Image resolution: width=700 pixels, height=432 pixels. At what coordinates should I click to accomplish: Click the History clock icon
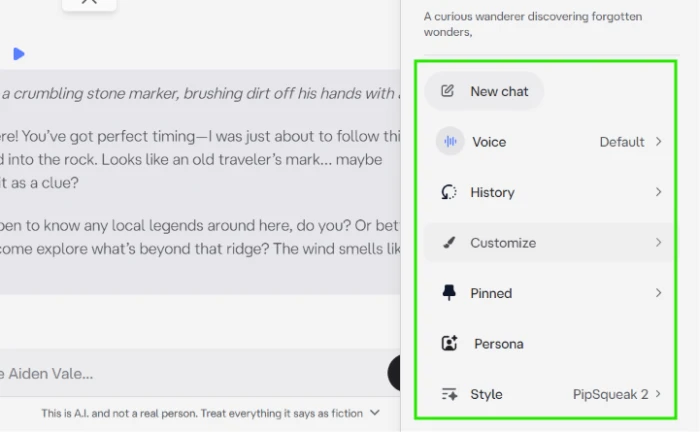(x=449, y=192)
